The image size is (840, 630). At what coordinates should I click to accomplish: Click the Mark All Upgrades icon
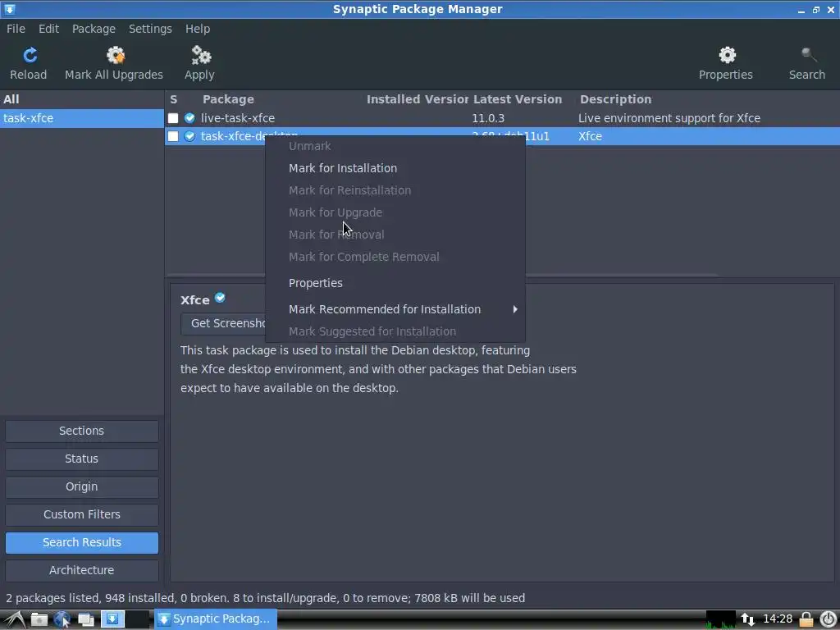tap(115, 55)
